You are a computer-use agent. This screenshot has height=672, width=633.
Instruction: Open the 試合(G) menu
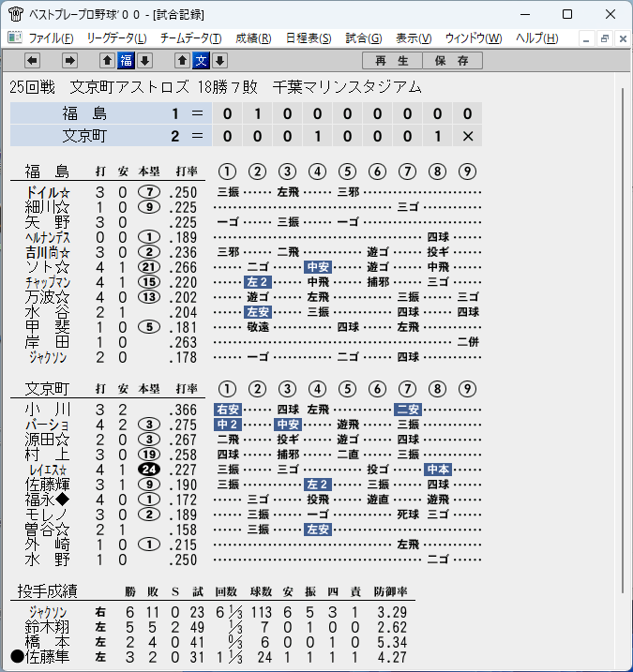tap(364, 38)
